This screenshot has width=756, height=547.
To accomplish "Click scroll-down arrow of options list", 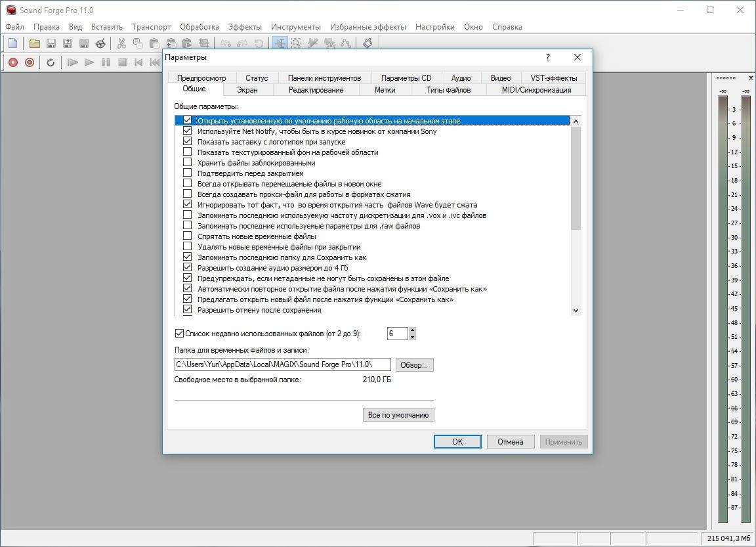I will click(576, 310).
